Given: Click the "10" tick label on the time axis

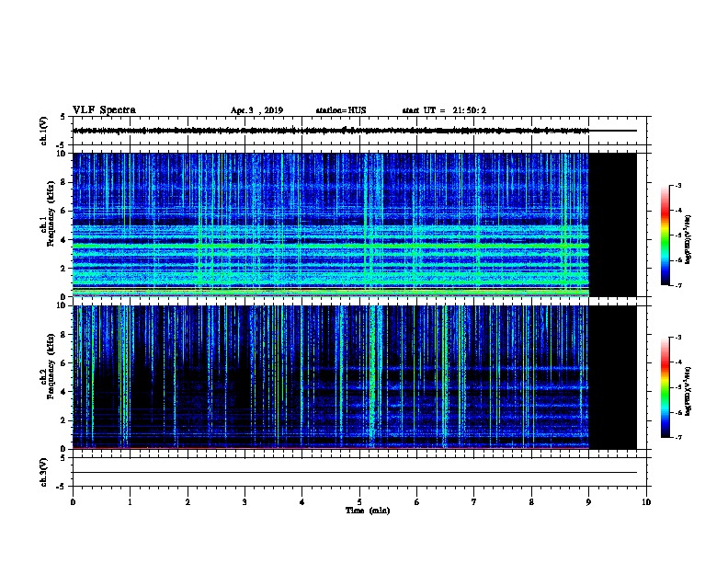Looking at the screenshot, I should (646, 502).
